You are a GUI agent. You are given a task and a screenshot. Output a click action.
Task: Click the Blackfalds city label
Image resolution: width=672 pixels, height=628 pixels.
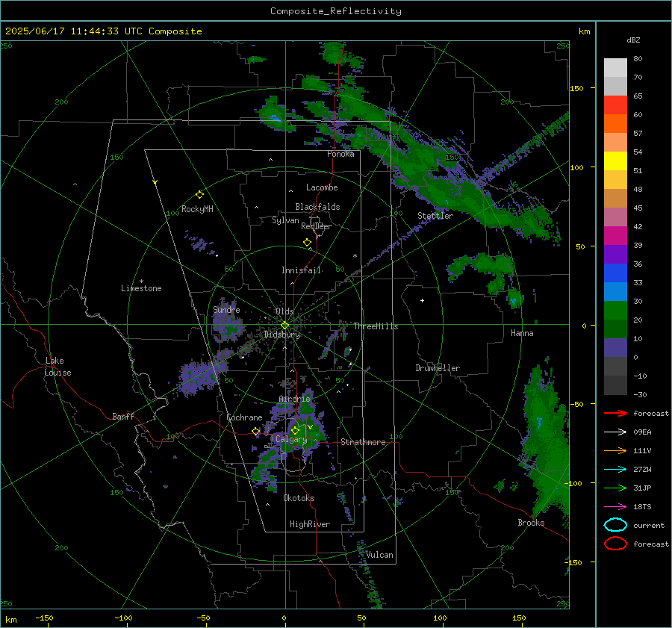pos(317,207)
